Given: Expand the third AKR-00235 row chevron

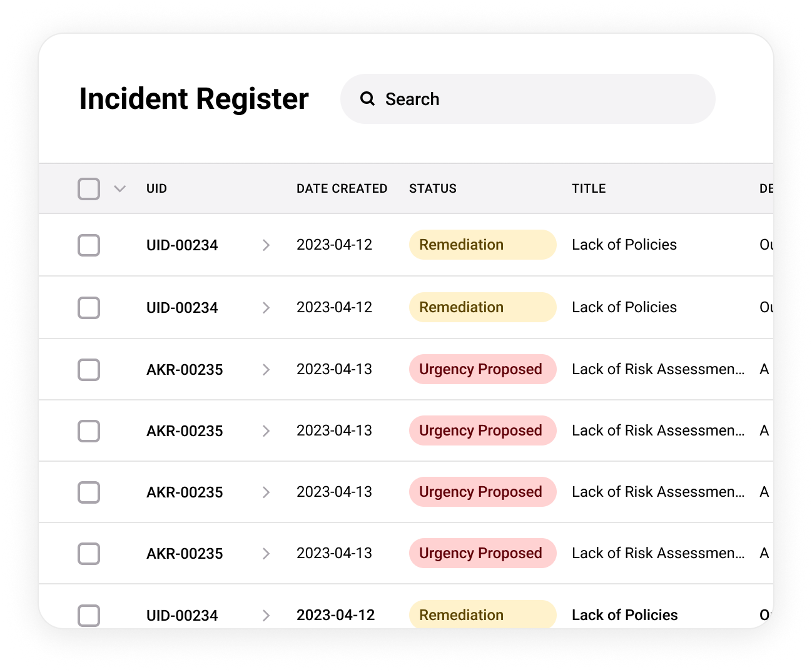Looking at the screenshot, I should click(266, 492).
